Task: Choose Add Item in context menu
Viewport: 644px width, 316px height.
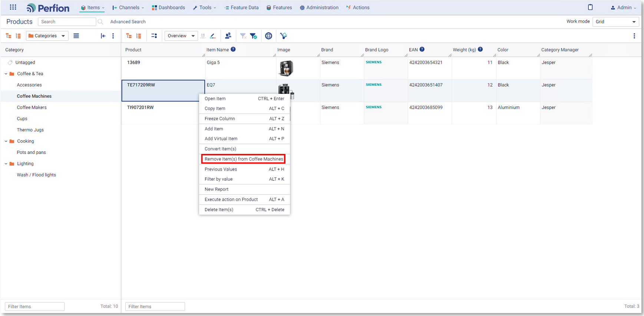Action: (x=244, y=129)
